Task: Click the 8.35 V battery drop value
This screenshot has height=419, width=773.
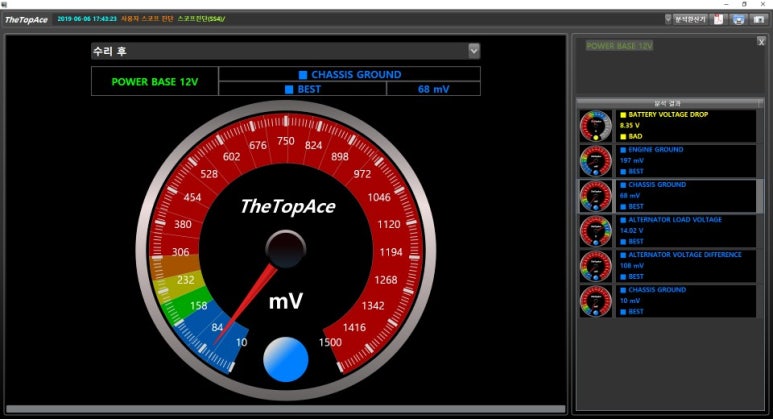Action: pos(630,125)
